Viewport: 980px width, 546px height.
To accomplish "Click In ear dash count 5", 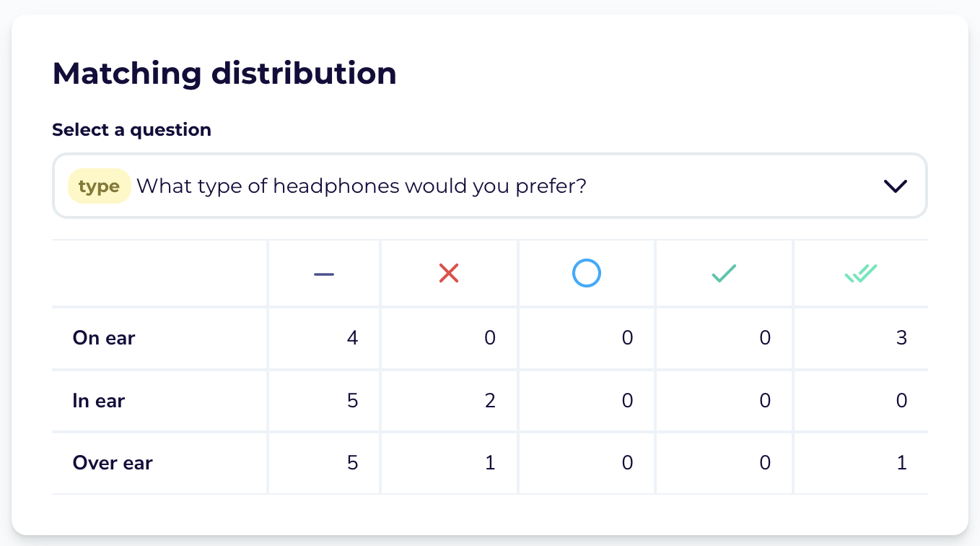I will 352,401.
